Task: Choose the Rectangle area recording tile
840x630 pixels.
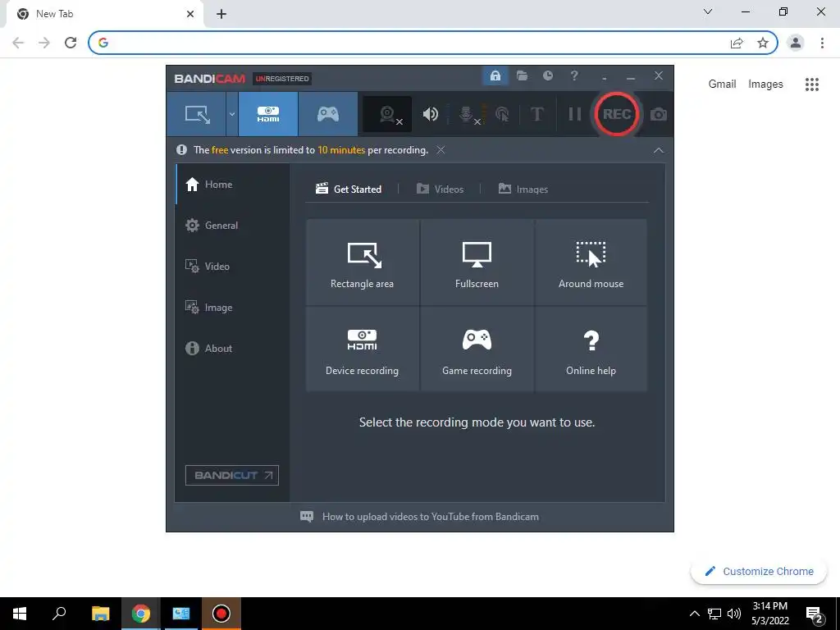Action: (x=362, y=262)
